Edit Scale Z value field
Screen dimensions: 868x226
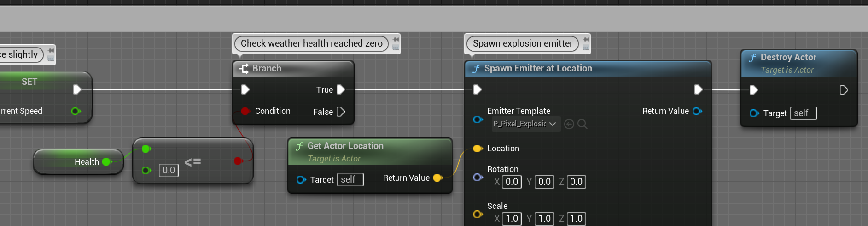[576, 219]
